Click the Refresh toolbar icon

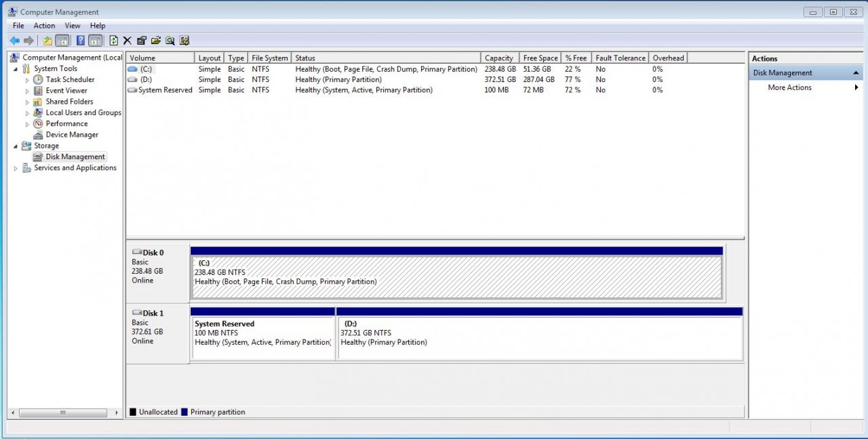[114, 41]
